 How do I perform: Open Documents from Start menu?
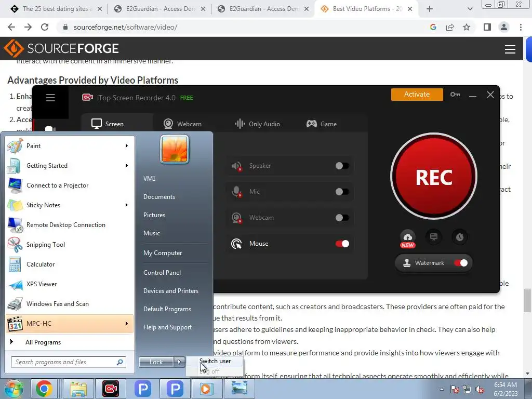(159, 197)
